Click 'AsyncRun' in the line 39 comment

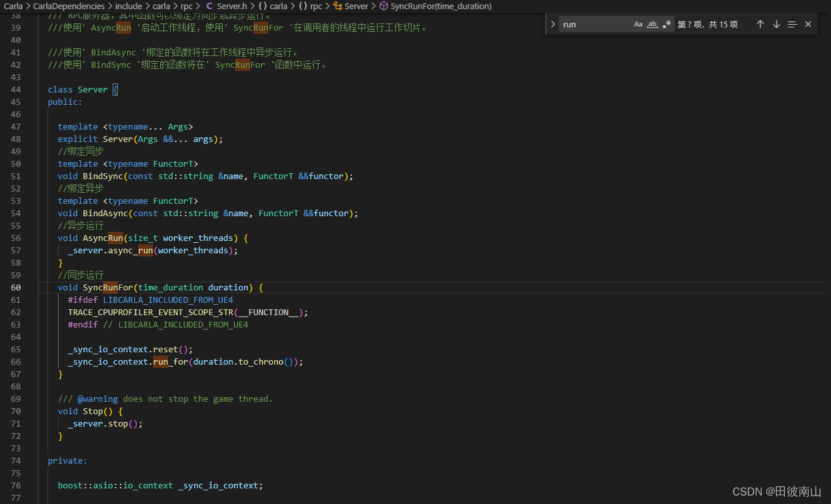111,27
